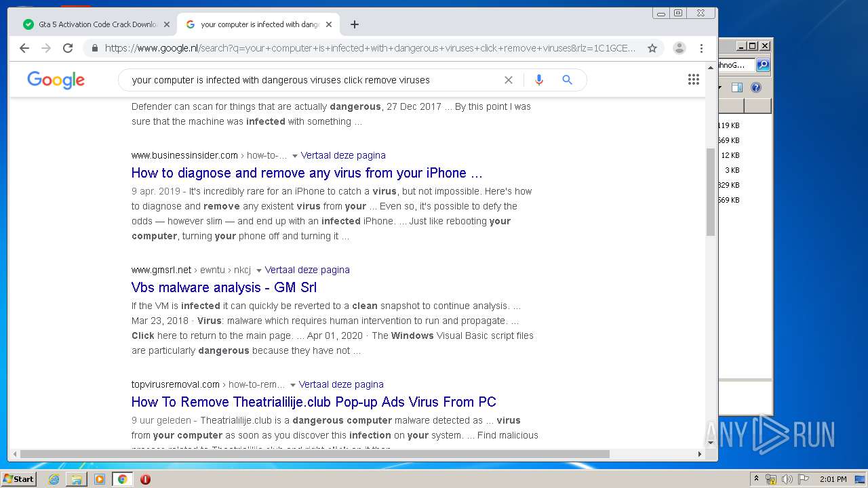Image resolution: width=868 pixels, height=488 pixels.
Task: Submit search with magnifier icon
Action: tap(568, 80)
